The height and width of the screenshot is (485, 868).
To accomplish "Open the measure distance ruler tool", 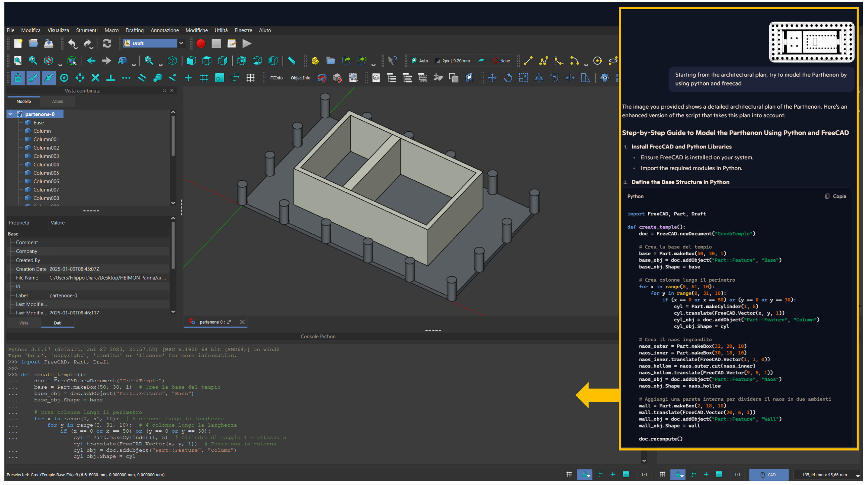I will (292, 61).
